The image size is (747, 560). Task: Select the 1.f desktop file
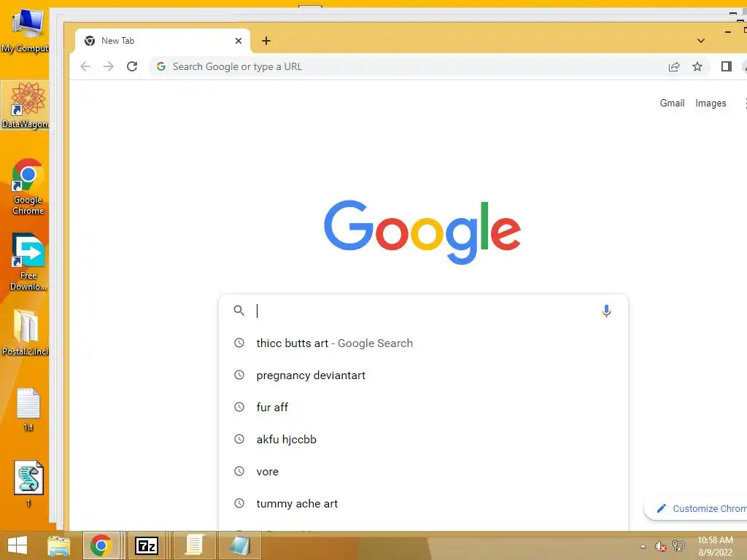[x=28, y=410]
